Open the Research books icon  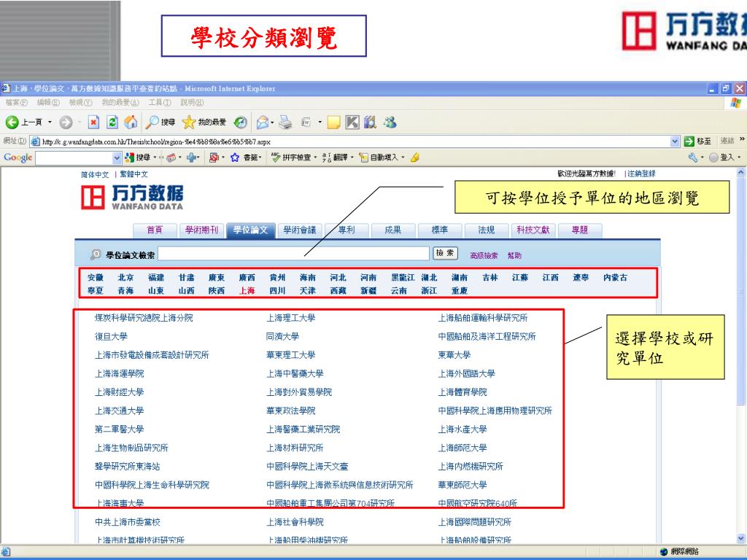[370, 122]
